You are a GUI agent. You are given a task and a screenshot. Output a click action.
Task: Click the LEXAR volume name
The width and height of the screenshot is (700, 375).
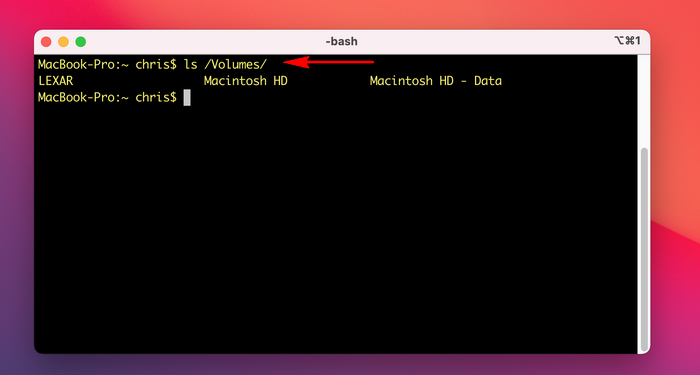tap(56, 81)
